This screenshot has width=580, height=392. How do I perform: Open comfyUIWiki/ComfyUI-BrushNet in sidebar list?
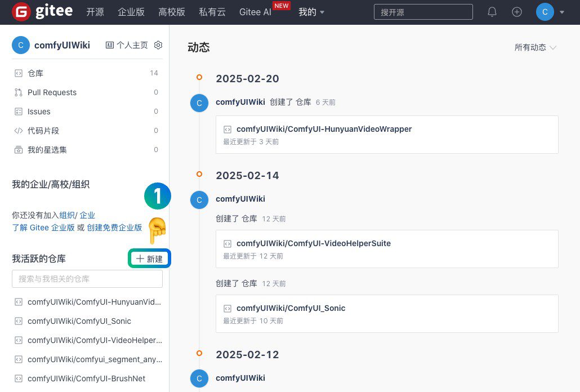(86, 378)
